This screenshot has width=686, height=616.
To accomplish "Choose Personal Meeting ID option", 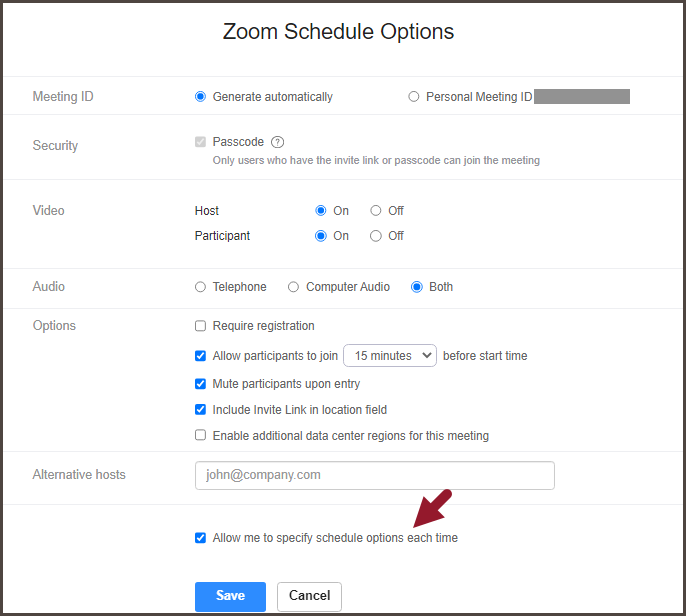I will coord(414,97).
